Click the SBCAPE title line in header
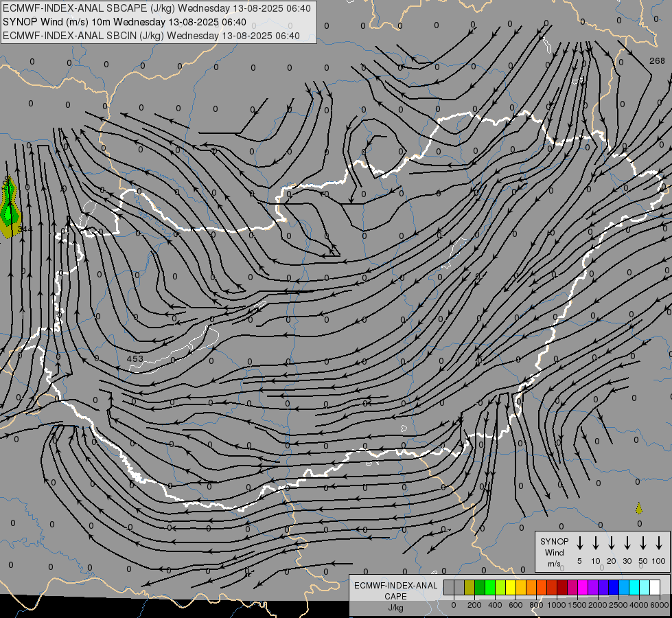The height and width of the screenshot is (618, 672). 157,8
